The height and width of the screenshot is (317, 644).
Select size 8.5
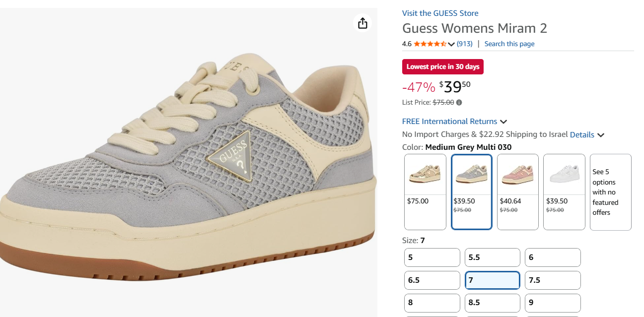click(492, 303)
